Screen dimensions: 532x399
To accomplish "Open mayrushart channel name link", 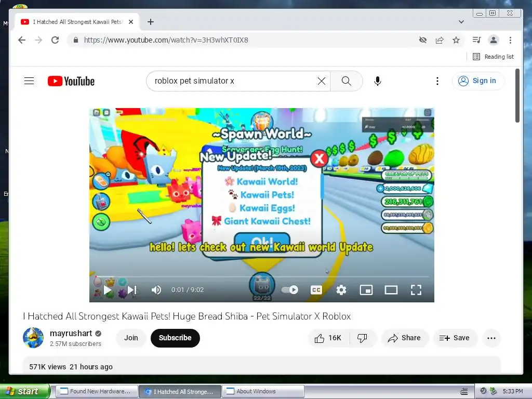I will [x=71, y=333].
